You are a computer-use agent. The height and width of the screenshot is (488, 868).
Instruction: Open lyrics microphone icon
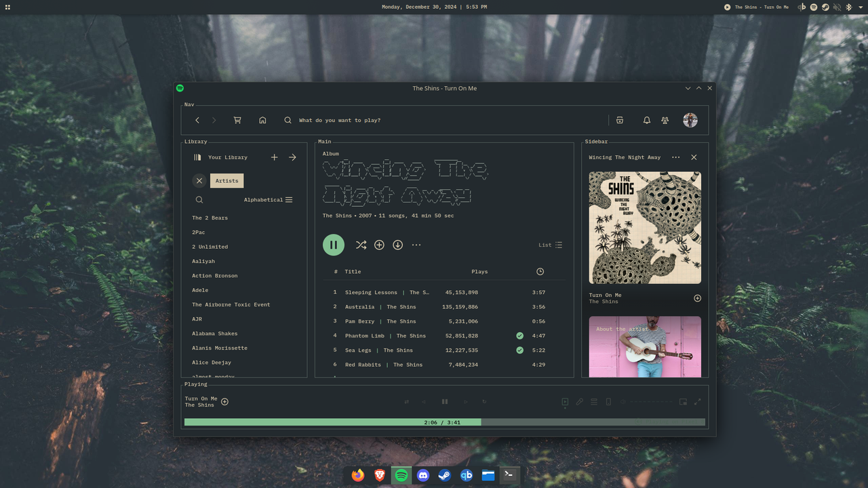click(x=580, y=402)
